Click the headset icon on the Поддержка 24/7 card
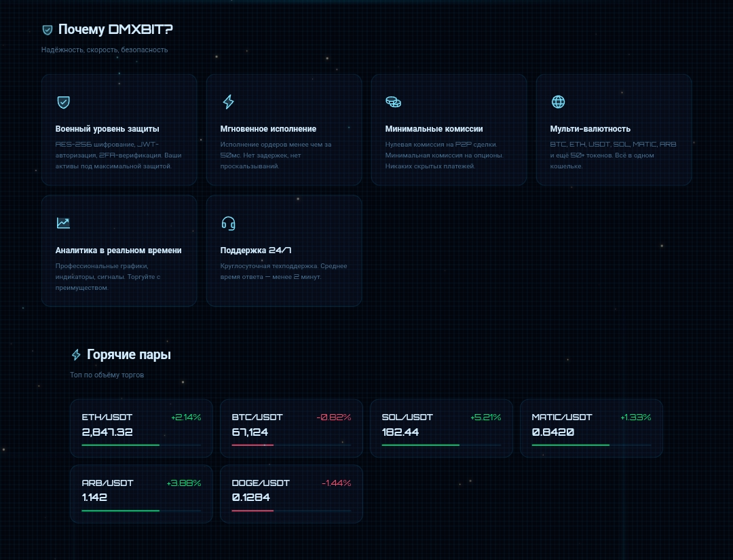The width and height of the screenshot is (733, 560). click(x=228, y=223)
